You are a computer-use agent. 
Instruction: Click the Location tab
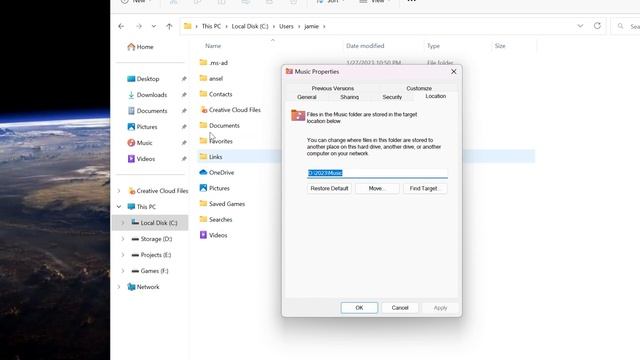(x=436, y=96)
